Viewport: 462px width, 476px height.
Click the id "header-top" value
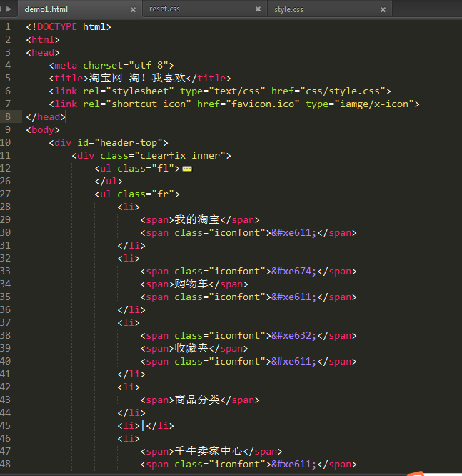pyautogui.click(x=129, y=143)
